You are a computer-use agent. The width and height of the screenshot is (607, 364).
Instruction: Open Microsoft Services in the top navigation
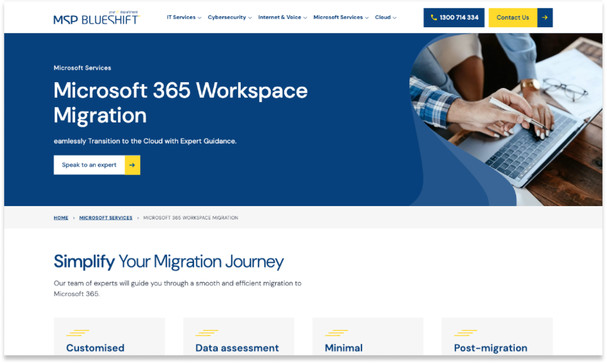(x=338, y=17)
